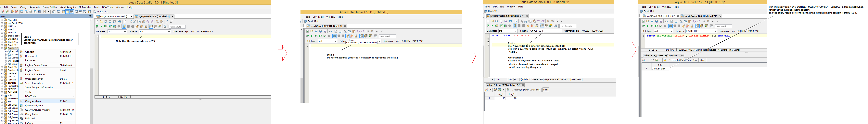Pin the select SYS_CONTEXT result tab
The height and width of the screenshot is (124, 868).
coord(682,56)
